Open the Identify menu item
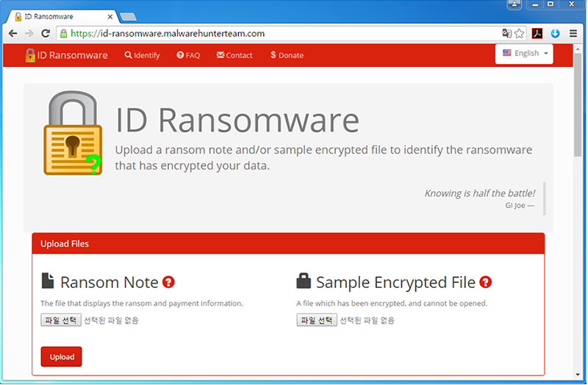Screen dimensions: 588x385 (142, 55)
